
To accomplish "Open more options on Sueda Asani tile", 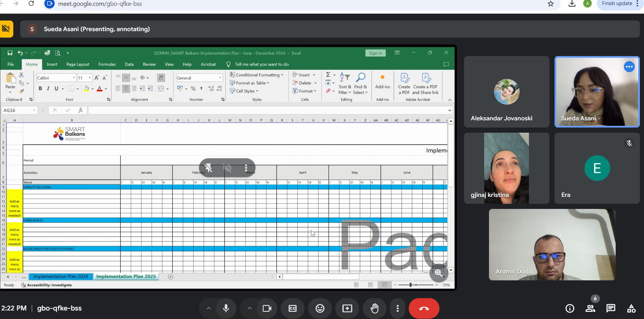I will 629,67.
